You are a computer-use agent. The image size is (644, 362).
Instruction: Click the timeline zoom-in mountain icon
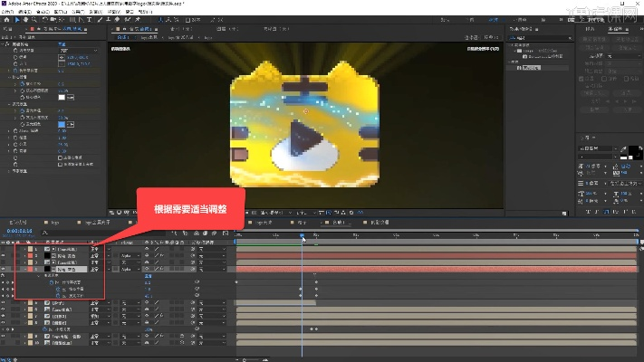pyautogui.click(x=265, y=360)
